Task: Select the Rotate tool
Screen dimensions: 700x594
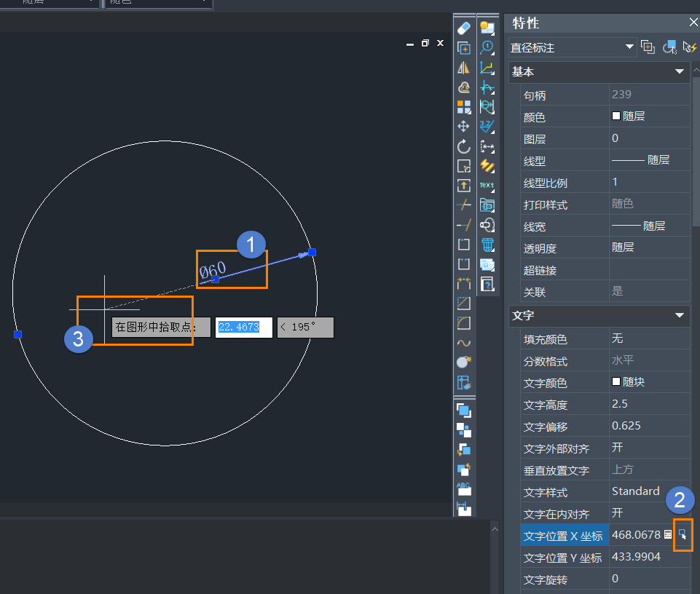Action: (x=464, y=146)
